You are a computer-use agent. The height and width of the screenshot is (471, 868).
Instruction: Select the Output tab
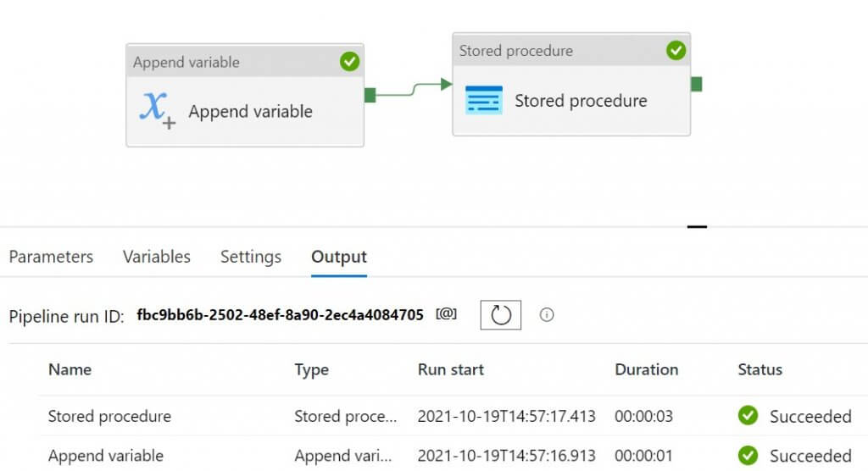click(339, 257)
